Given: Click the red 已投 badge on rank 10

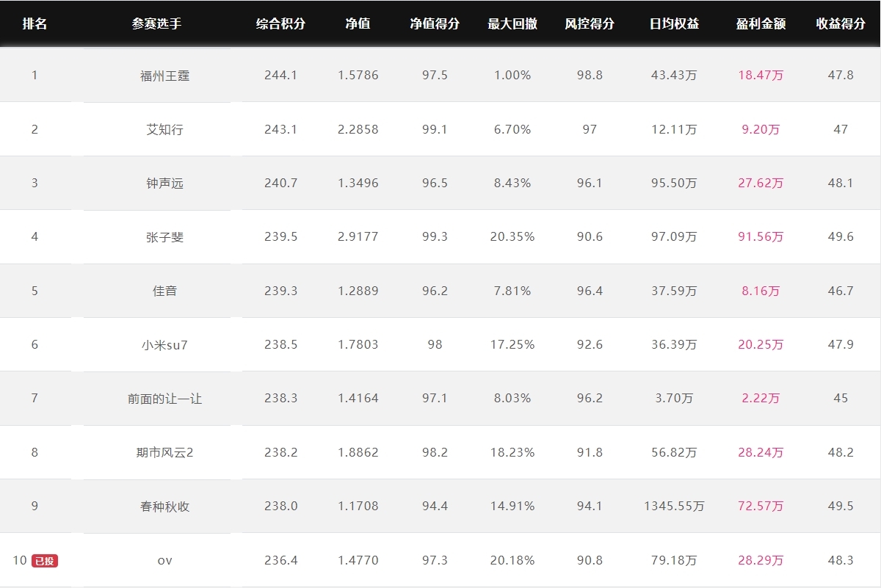Looking at the screenshot, I should tap(45, 561).
